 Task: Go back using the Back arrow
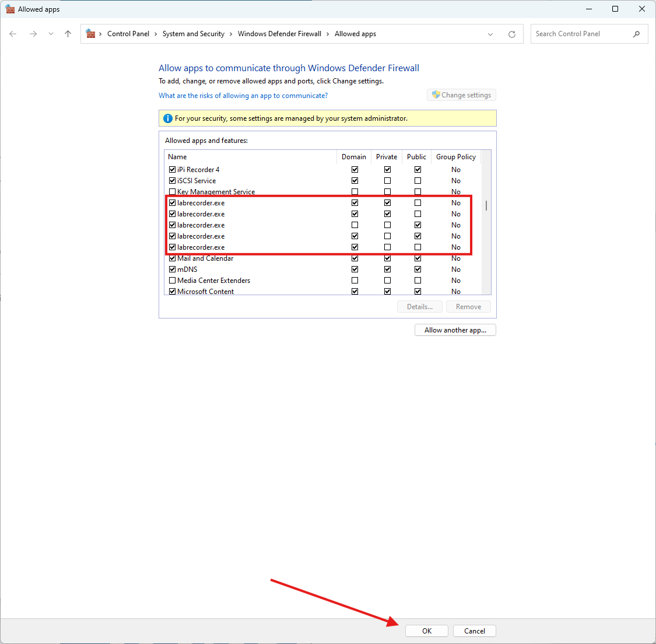[13, 34]
